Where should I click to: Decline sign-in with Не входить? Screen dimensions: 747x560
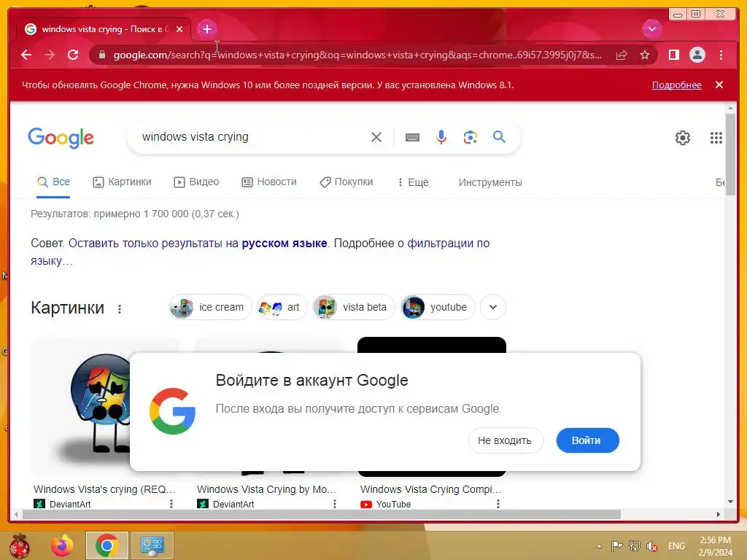[x=505, y=440]
